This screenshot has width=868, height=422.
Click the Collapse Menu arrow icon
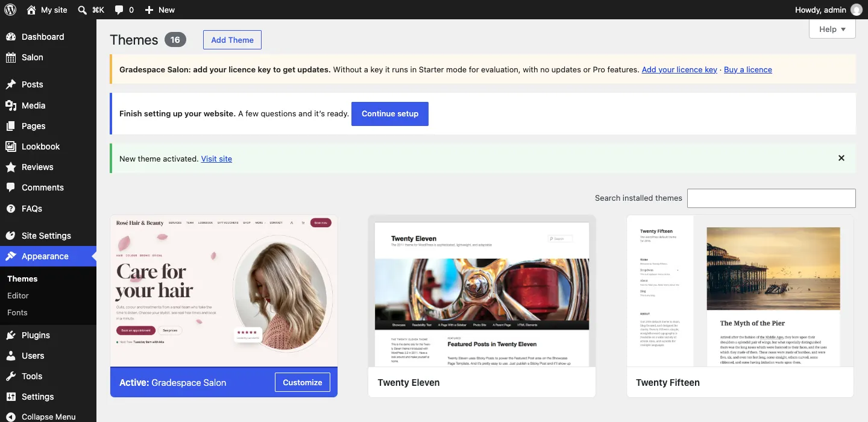tap(11, 417)
